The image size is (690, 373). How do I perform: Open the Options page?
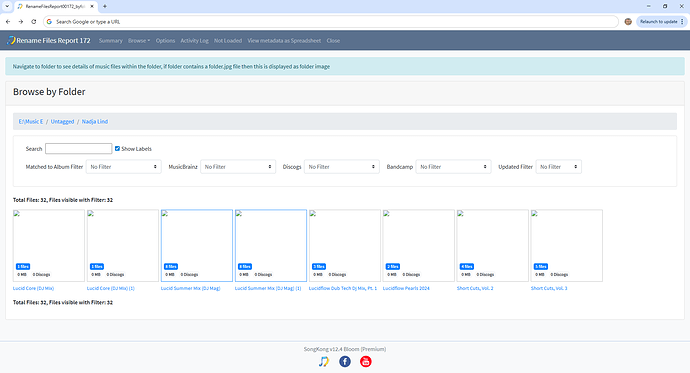tap(165, 40)
